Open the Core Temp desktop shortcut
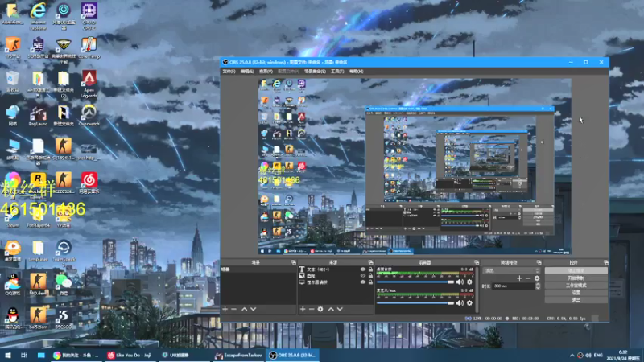Image resolution: width=644 pixels, height=362 pixels. (x=89, y=48)
